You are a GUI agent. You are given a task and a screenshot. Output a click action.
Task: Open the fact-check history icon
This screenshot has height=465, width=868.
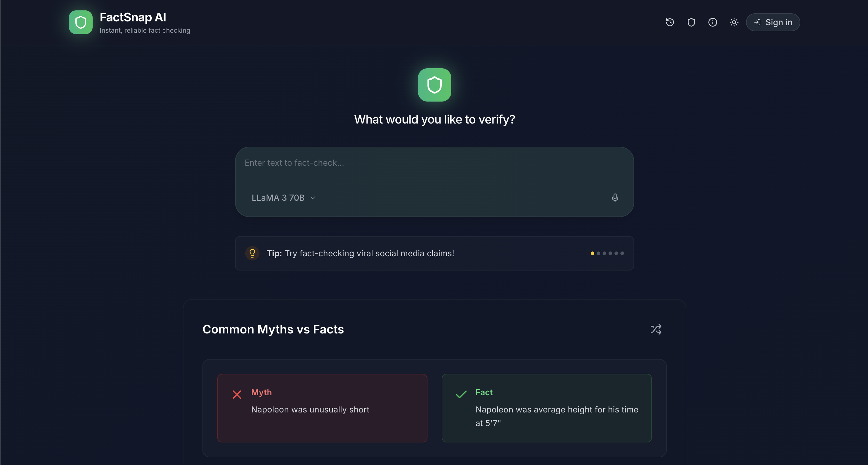pos(669,22)
